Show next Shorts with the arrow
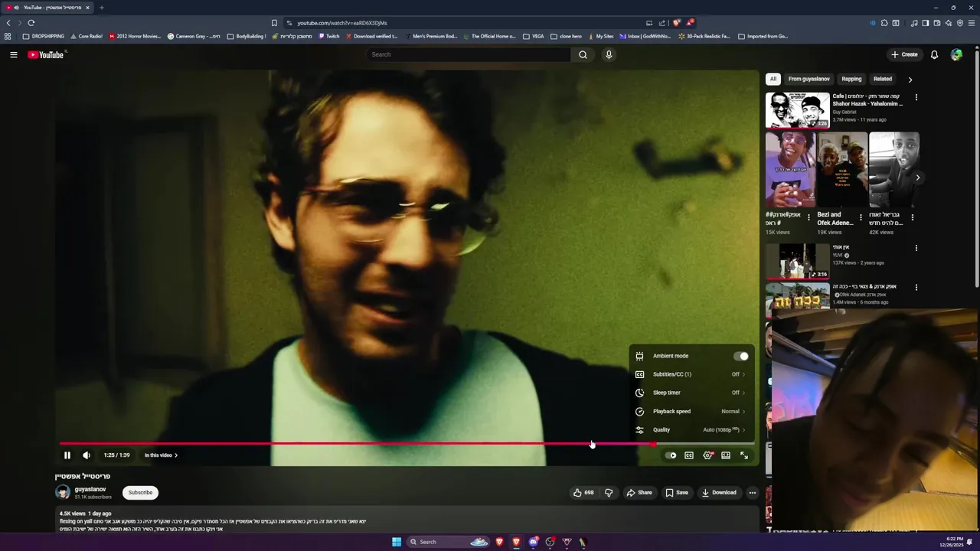This screenshot has height=551, width=980. pos(918,178)
